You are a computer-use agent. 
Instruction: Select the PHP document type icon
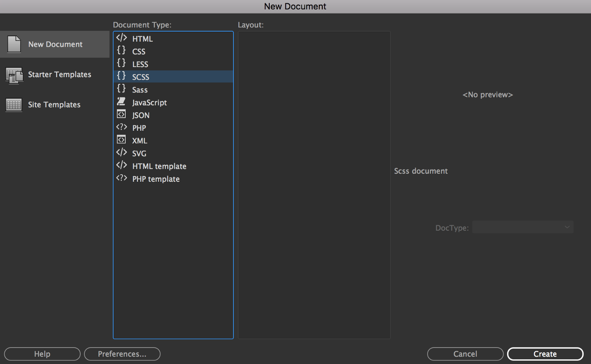121,127
